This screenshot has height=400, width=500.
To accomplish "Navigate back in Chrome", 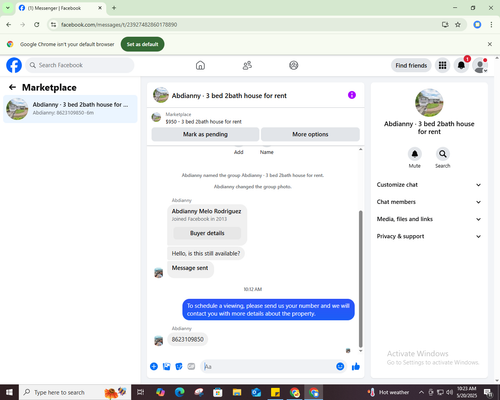I will 9,25.
